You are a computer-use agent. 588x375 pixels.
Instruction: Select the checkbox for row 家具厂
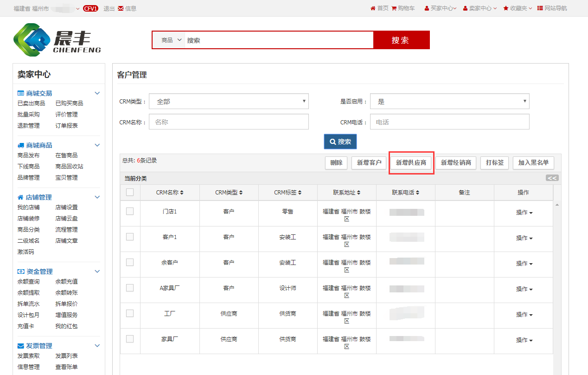pos(130,339)
